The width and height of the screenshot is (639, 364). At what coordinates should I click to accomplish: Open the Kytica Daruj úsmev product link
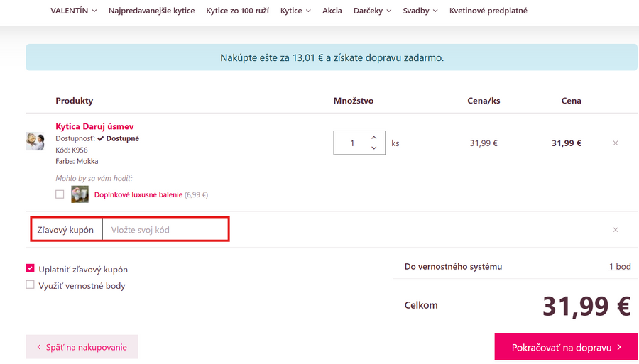pyautogui.click(x=94, y=126)
